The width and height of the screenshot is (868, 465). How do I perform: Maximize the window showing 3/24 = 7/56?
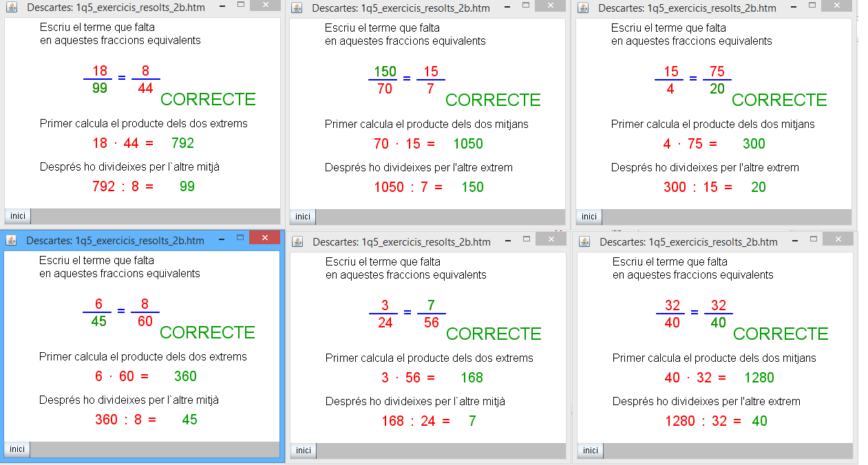[527, 239]
